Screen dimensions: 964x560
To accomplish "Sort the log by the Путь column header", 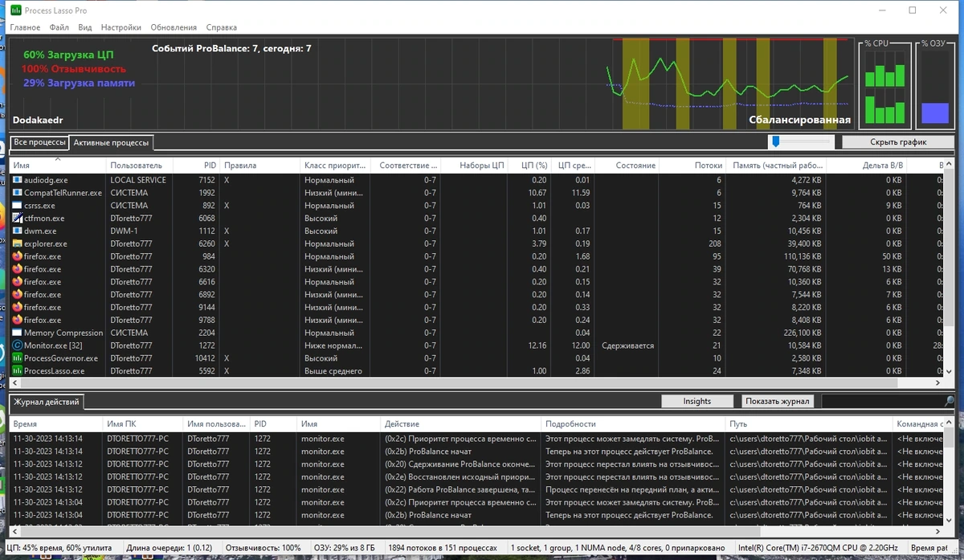I will (810, 423).
